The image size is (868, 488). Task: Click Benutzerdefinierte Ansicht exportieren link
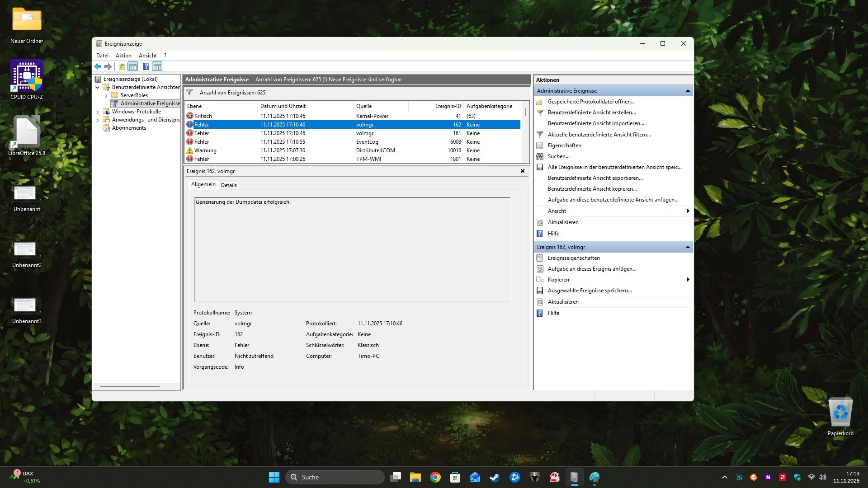[x=595, y=178]
